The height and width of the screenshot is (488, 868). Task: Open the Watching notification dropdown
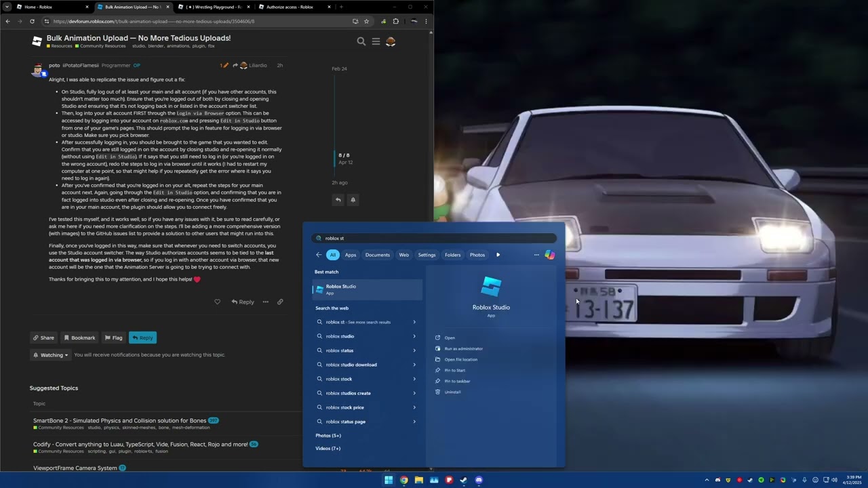[51, 354]
